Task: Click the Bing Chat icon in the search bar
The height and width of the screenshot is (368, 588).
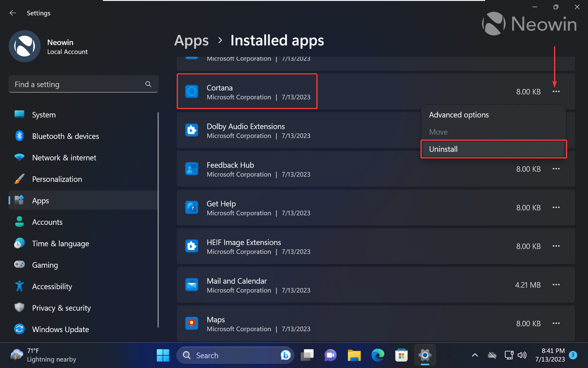Action: pyautogui.click(x=286, y=355)
